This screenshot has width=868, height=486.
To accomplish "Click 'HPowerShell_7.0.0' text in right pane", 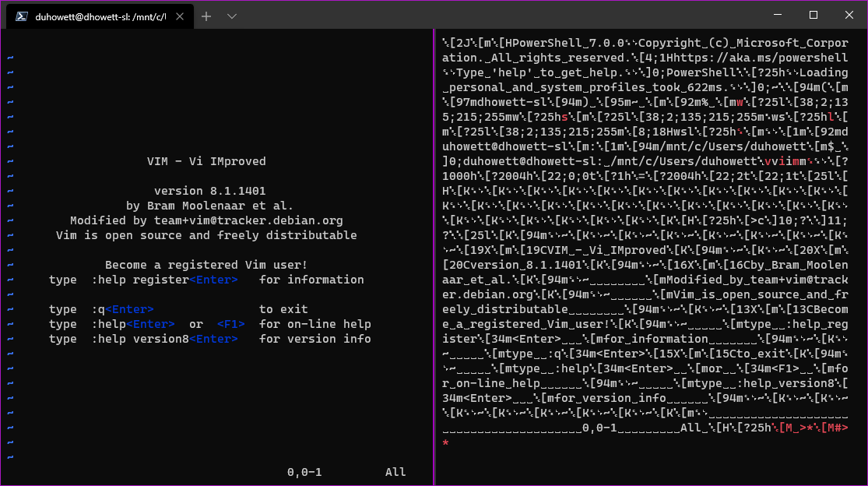I will 564,43.
